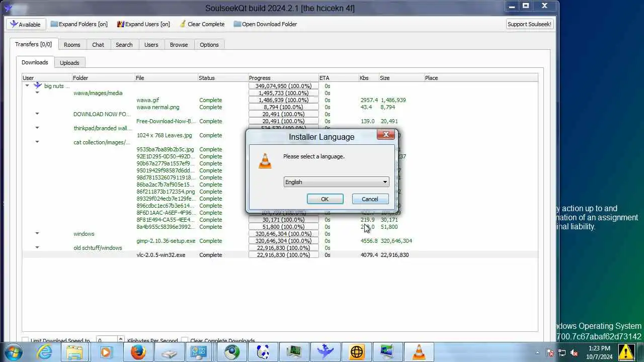The width and height of the screenshot is (644, 362).
Task: Select the Transfers [0/0] tab
Action: [x=33, y=44]
